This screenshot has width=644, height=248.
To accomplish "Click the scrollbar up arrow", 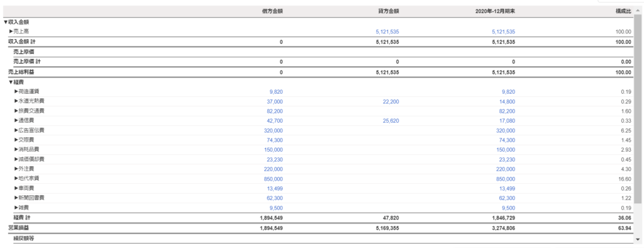I will pyautogui.click(x=638, y=10).
